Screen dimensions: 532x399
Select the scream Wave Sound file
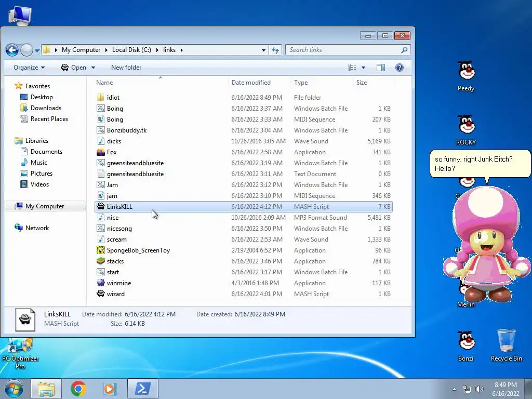coord(243,239)
